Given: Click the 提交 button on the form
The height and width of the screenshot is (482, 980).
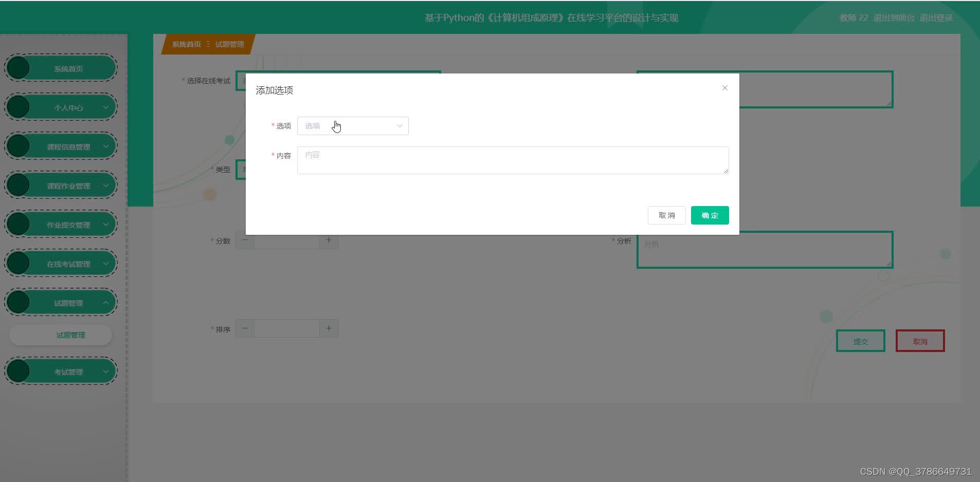Looking at the screenshot, I should click(861, 341).
